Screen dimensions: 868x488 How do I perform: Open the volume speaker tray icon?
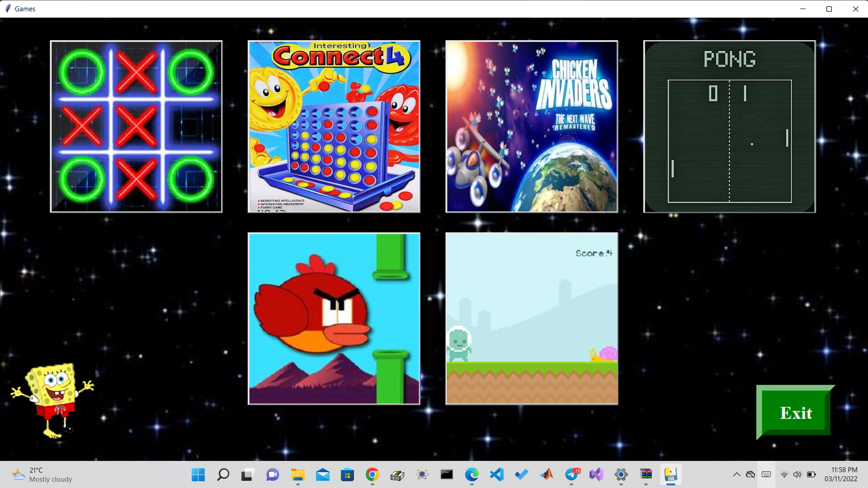(797, 474)
